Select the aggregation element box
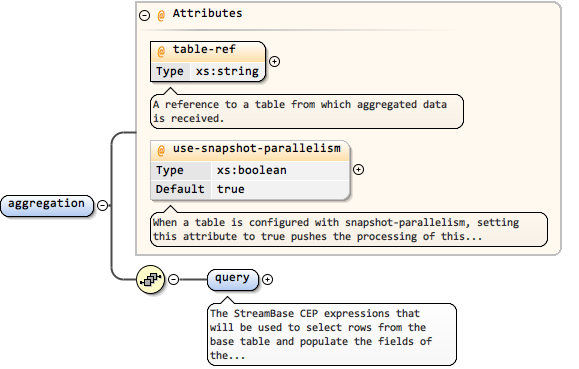 click(47, 205)
